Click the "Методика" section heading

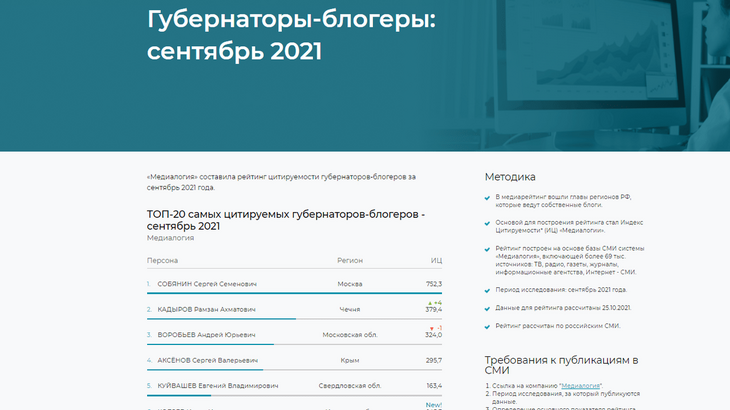click(x=510, y=176)
